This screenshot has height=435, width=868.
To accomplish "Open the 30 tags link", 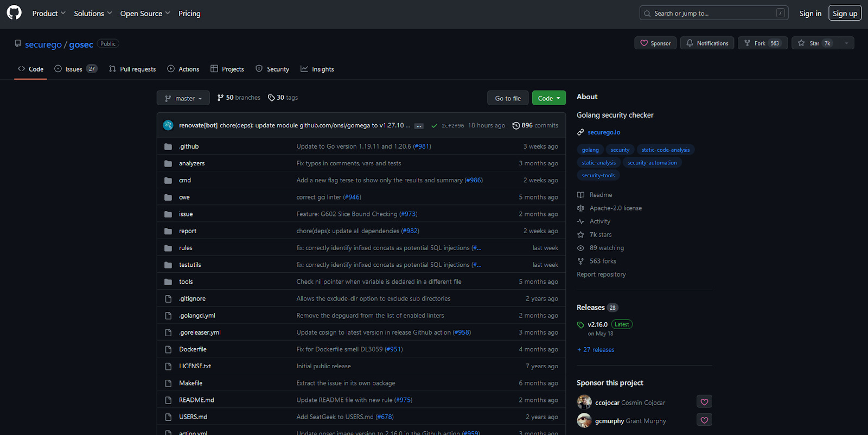I will click(x=283, y=98).
